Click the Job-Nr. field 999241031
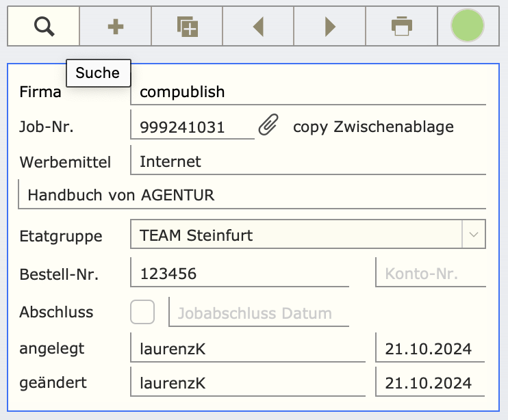This screenshot has width=508, height=420. coord(192,125)
